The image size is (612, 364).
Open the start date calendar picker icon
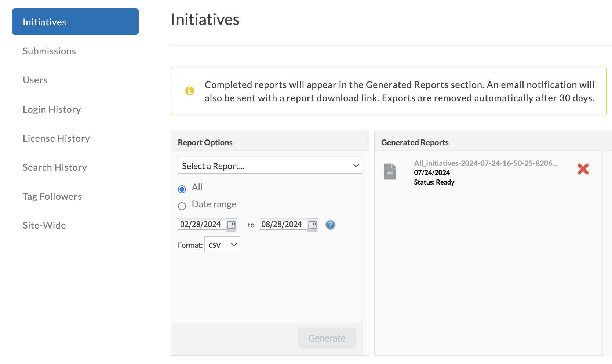232,225
